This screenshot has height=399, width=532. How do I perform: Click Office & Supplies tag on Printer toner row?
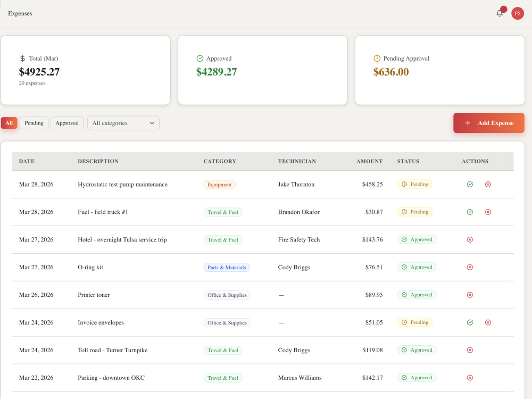tap(227, 295)
